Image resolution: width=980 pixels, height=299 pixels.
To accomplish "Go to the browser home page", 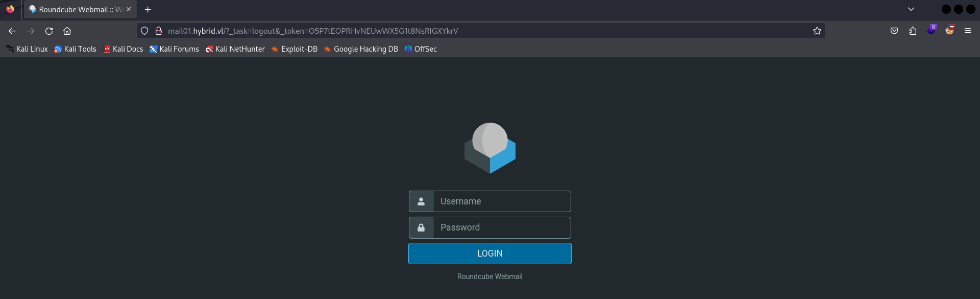I will (x=67, y=31).
